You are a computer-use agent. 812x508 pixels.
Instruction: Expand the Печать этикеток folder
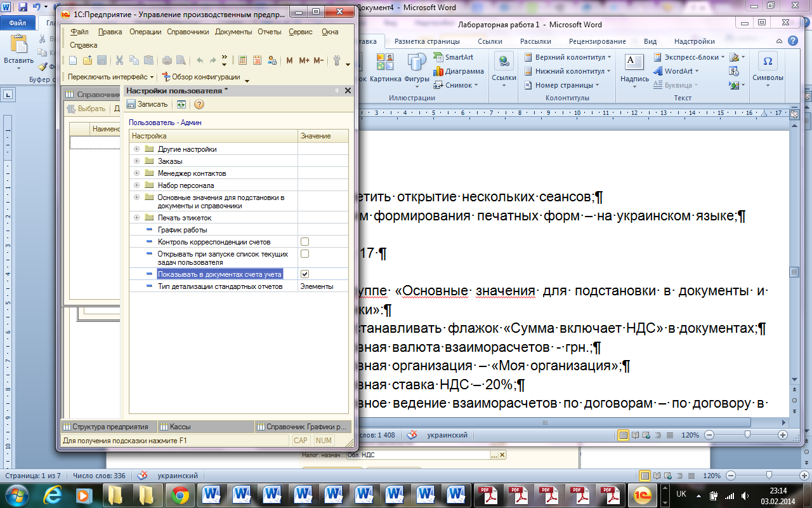click(136, 218)
